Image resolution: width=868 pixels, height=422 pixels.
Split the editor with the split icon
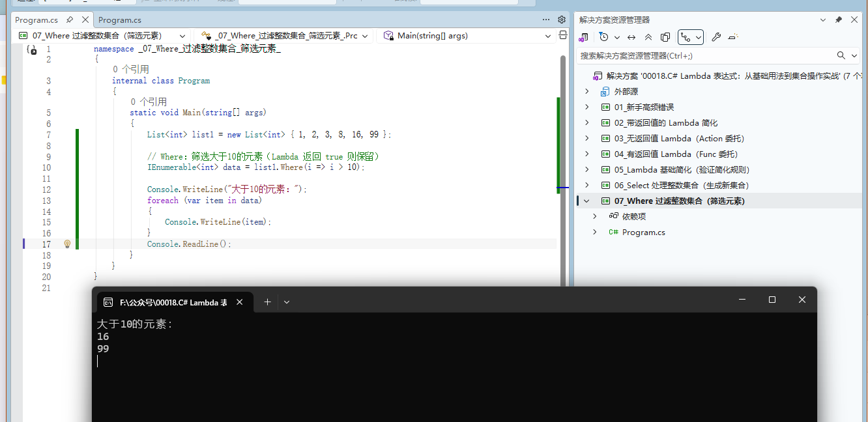[562, 36]
